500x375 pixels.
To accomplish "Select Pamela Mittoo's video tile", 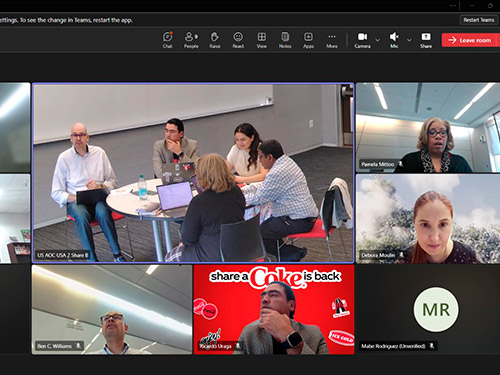I will (428, 127).
